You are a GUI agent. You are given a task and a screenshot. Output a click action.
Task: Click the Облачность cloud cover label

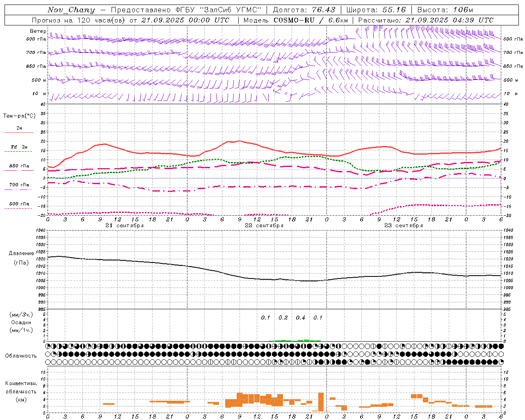(x=21, y=356)
